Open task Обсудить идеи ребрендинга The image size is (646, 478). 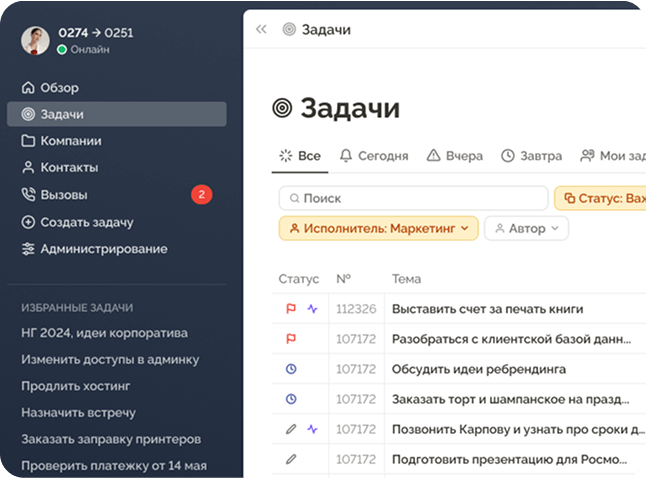point(479,369)
